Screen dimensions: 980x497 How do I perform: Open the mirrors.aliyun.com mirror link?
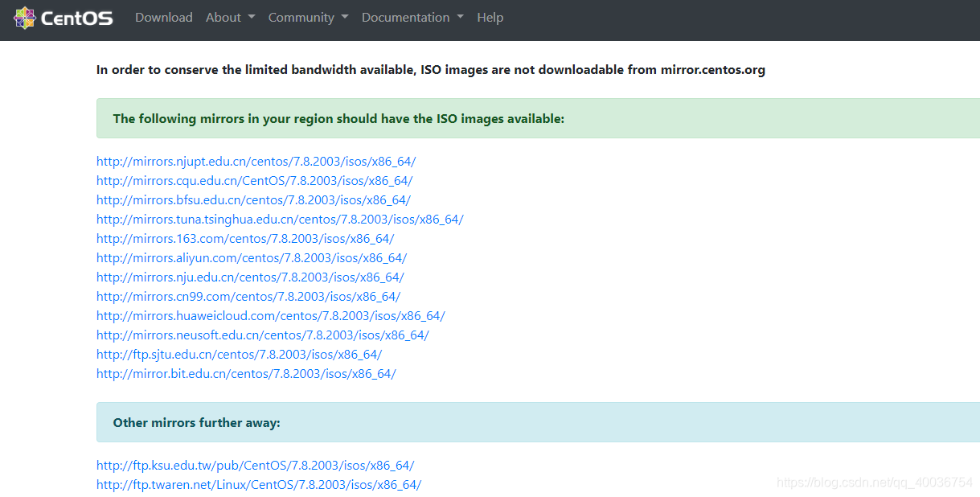click(252, 258)
